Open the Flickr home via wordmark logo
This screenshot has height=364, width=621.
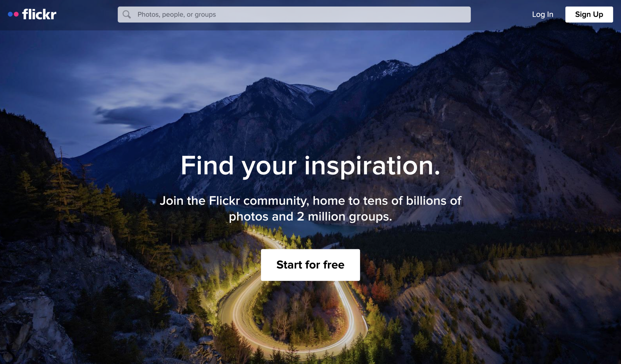[39, 14]
